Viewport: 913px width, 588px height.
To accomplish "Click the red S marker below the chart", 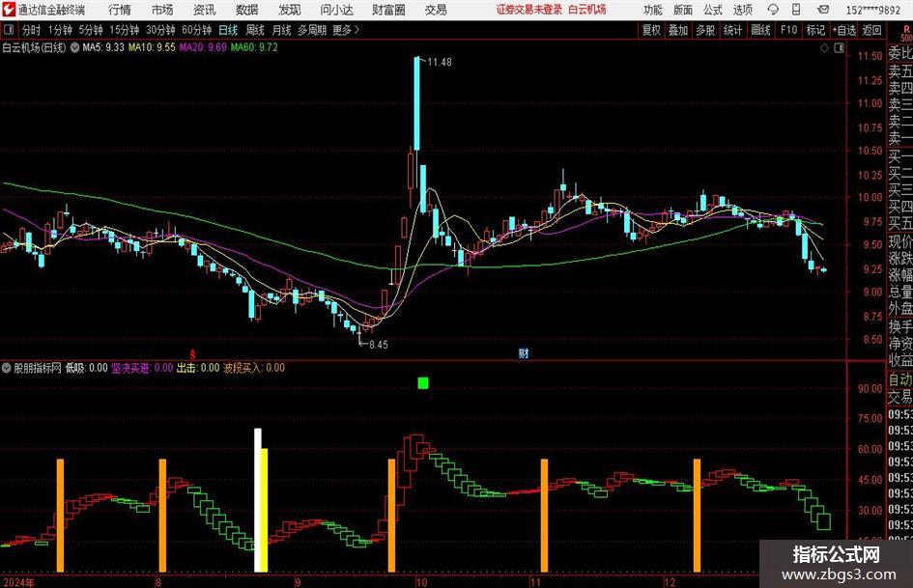I will click(x=192, y=353).
